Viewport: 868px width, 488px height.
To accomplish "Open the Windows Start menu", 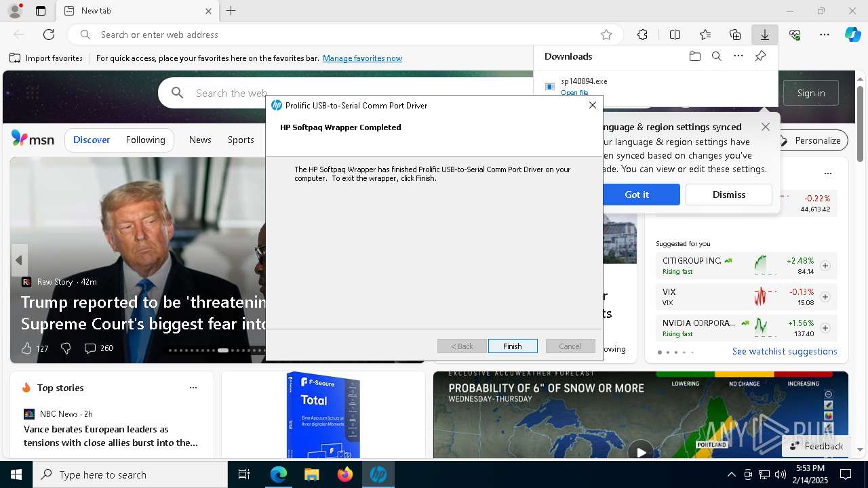I will tap(16, 474).
